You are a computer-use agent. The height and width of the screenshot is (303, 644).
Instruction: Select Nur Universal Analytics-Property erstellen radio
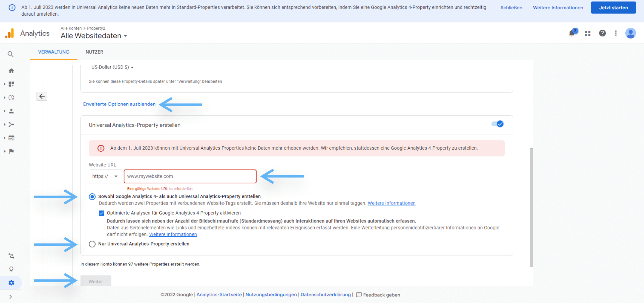coord(92,244)
